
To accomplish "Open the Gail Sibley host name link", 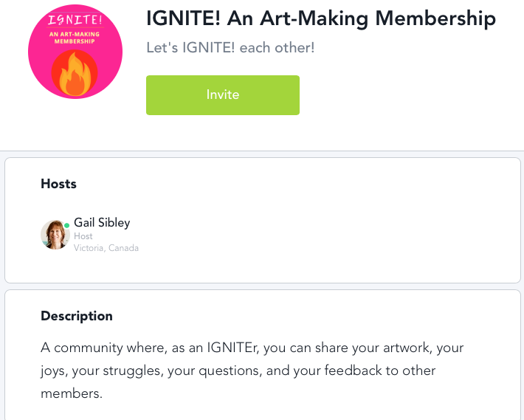I will pos(102,222).
